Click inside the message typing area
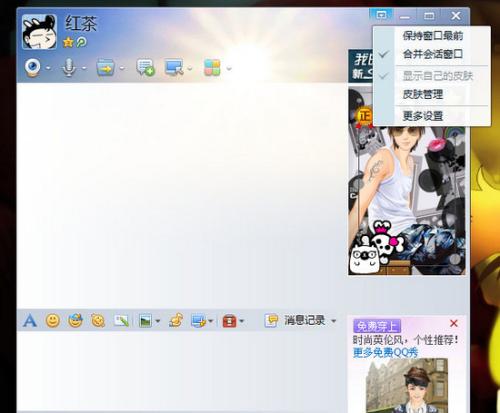Viewport: 500px width, 413px height. (x=182, y=372)
